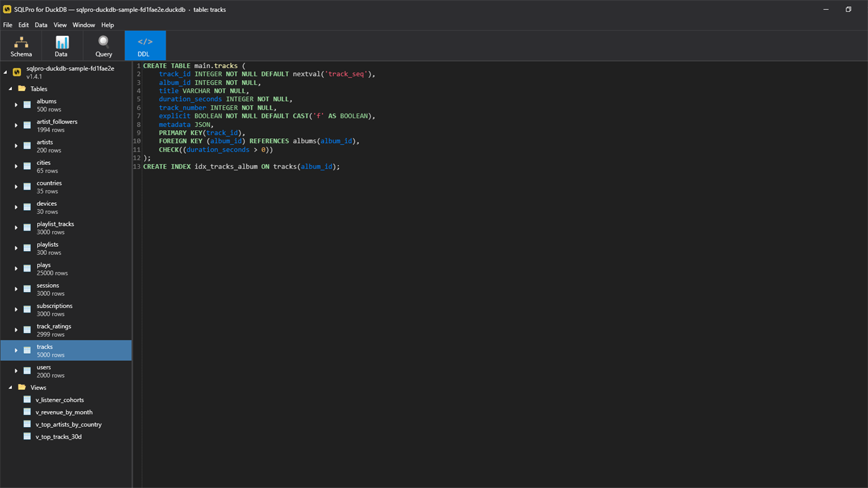Click the duration_seconds column definition line
Image resolution: width=868 pixels, height=488 pixels.
pos(226,99)
